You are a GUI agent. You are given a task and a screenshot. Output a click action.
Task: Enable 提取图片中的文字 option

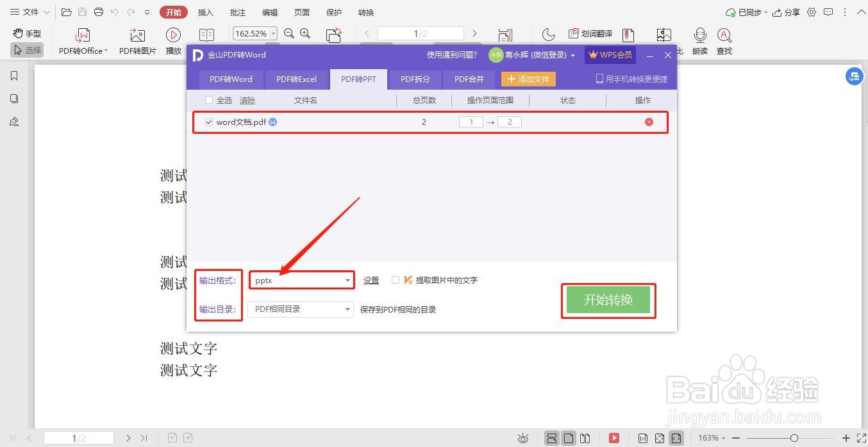click(x=396, y=280)
